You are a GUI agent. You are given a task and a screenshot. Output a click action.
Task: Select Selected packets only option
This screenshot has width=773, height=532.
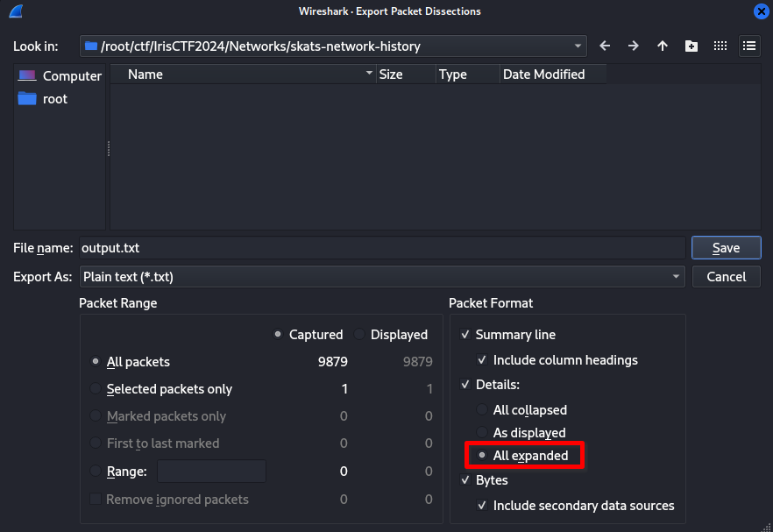pos(96,388)
